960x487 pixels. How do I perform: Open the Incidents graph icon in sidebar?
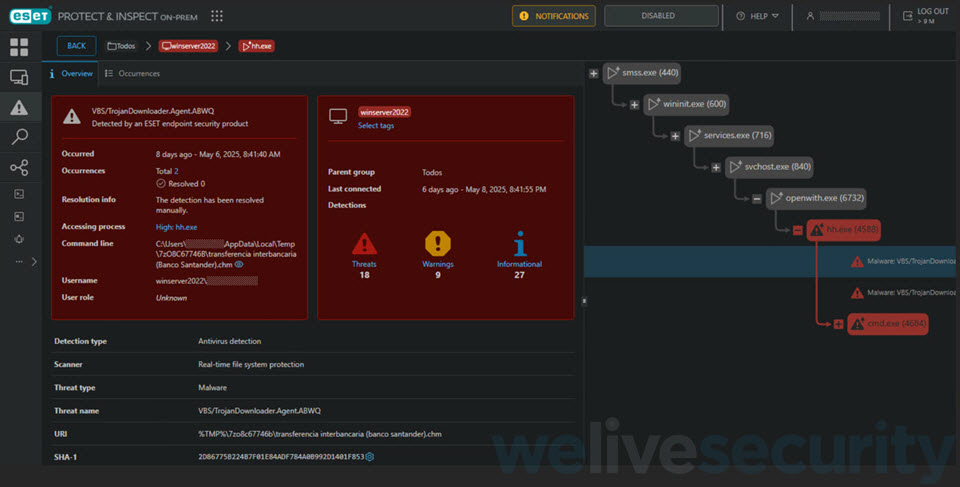pos(19,167)
